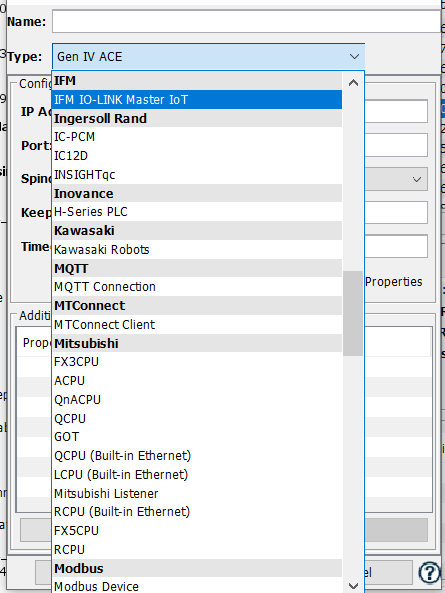Select QnACPU device type
Viewport: 445px width, 593px height.
tap(197, 400)
